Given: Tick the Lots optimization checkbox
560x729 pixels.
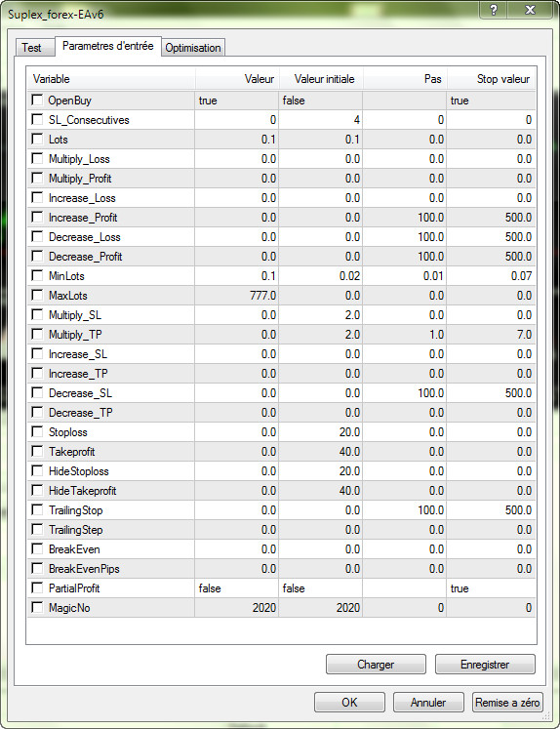Looking at the screenshot, I should [37, 139].
